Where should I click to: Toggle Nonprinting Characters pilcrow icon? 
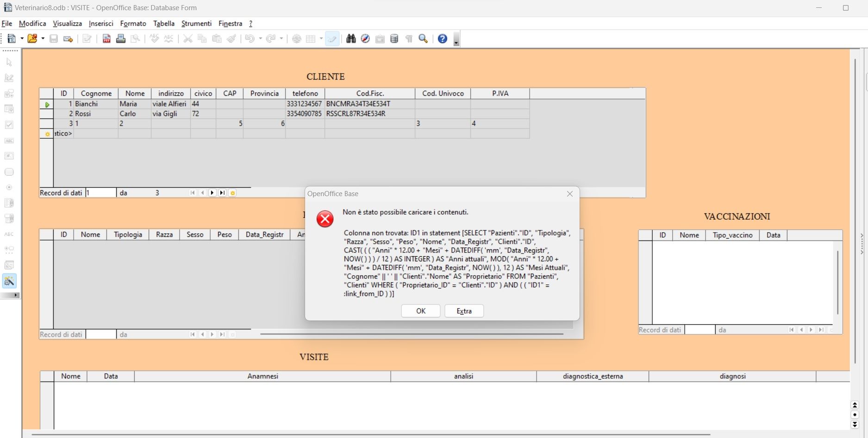409,39
